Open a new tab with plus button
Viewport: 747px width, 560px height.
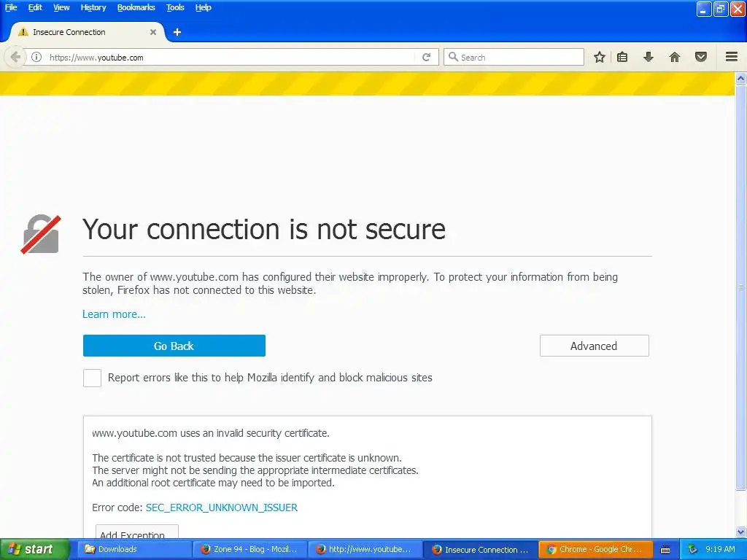tap(177, 32)
